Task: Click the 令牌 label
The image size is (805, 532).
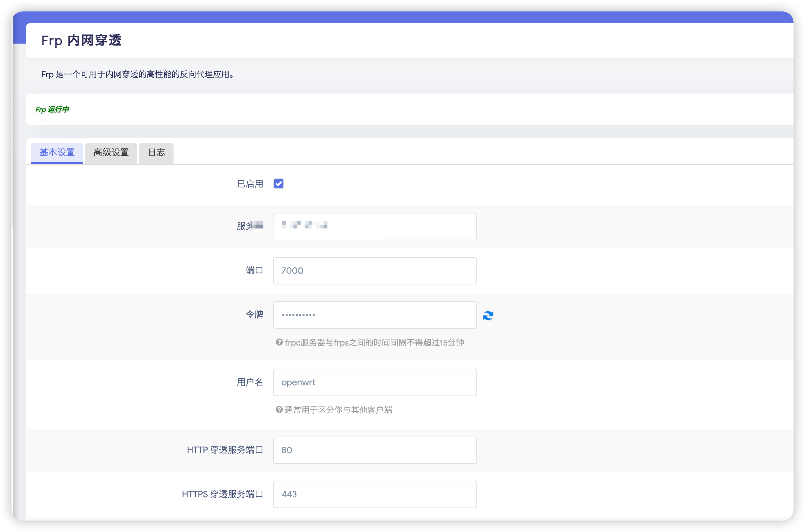Action: 254,314
